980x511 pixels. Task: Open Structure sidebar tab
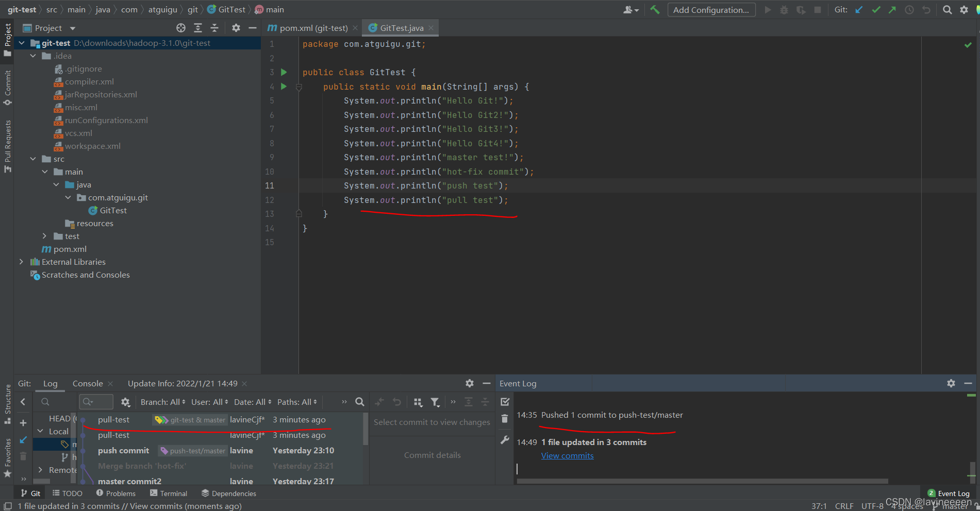(7, 405)
